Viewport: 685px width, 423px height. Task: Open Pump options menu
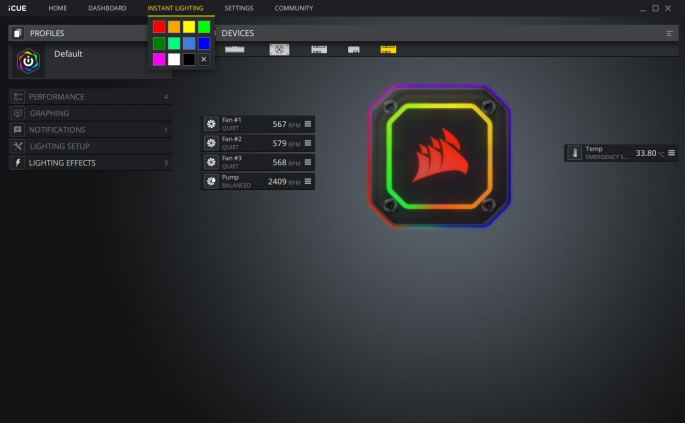pos(308,181)
